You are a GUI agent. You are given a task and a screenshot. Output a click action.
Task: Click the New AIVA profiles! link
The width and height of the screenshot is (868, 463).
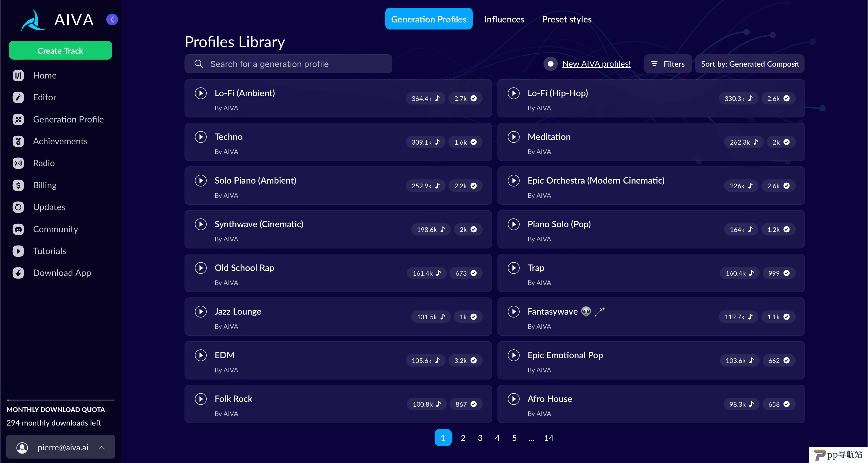[596, 64]
